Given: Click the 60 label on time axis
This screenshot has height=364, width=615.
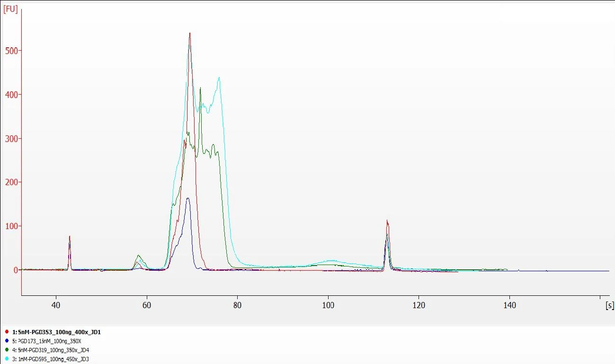Looking at the screenshot, I should [x=147, y=305].
